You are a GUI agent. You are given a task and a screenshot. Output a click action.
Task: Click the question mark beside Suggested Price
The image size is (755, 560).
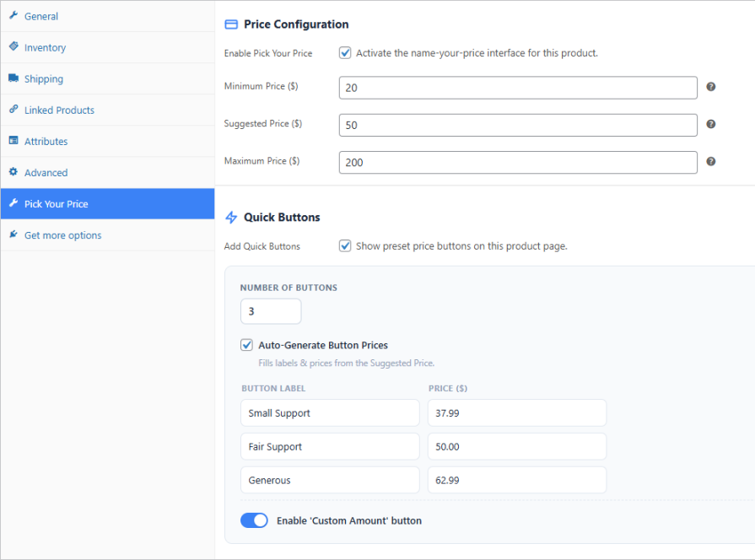click(x=710, y=124)
